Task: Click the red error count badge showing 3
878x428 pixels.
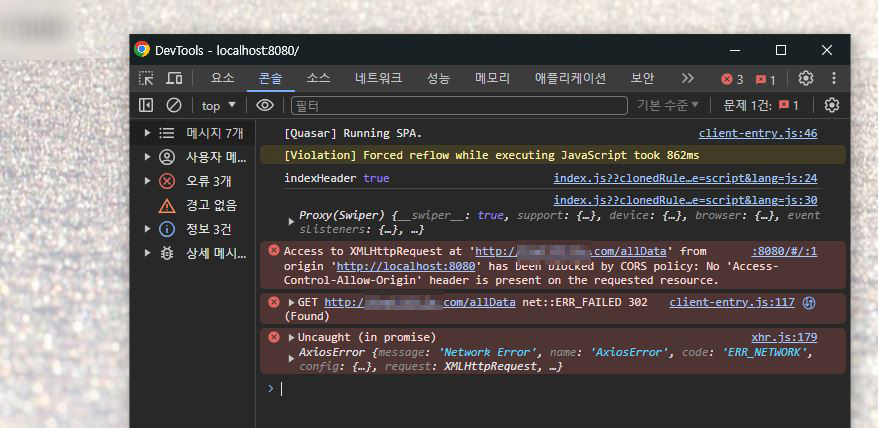Action: [732, 80]
